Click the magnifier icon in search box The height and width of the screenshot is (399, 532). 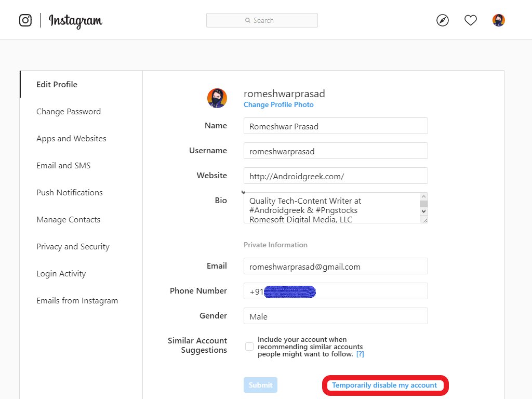pyautogui.click(x=248, y=20)
